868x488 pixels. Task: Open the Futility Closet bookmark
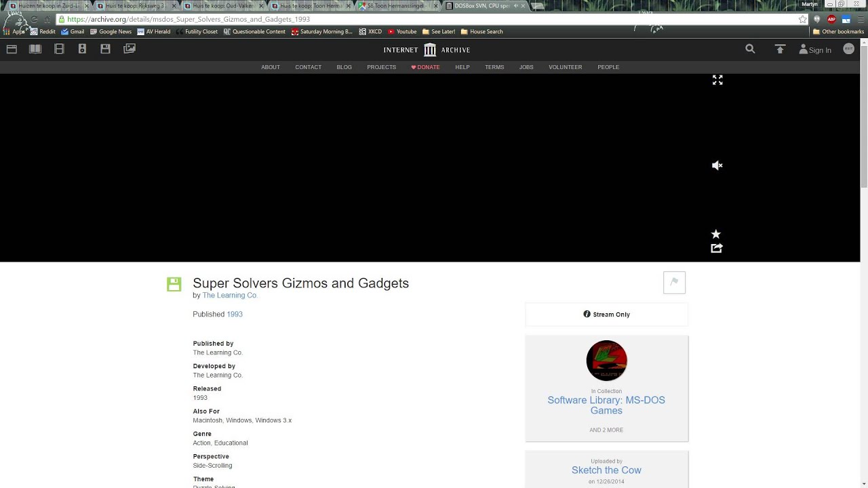tap(197, 32)
